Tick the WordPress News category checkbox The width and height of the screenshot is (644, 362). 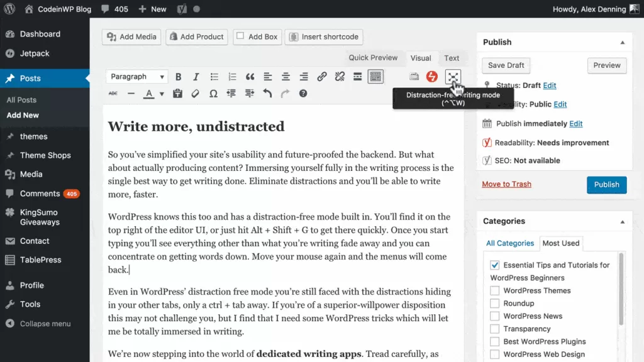coord(495,316)
